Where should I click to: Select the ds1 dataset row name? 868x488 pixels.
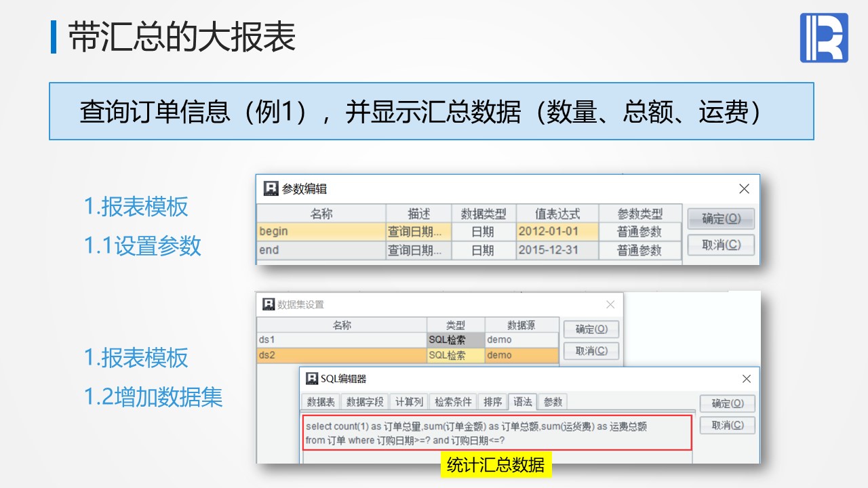coord(342,340)
